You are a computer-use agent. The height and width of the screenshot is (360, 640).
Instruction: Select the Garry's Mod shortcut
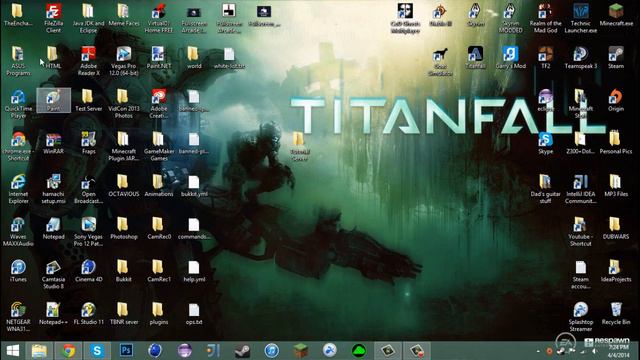coord(511,58)
